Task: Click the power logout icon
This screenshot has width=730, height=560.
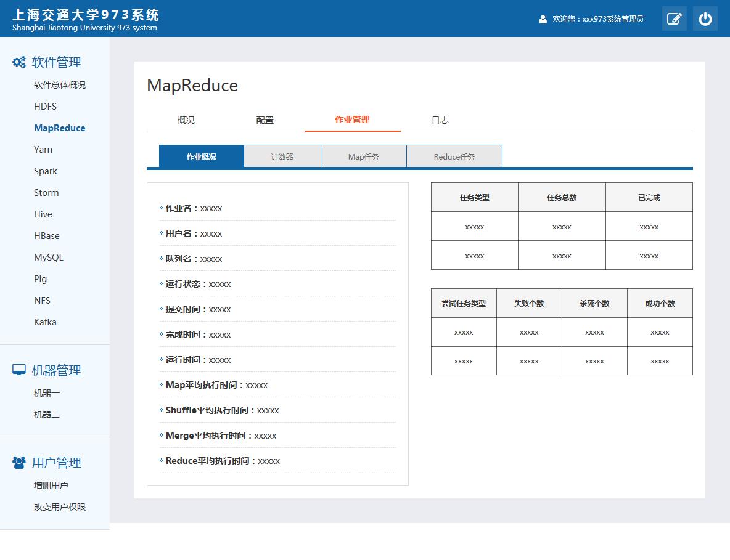Action: click(705, 18)
